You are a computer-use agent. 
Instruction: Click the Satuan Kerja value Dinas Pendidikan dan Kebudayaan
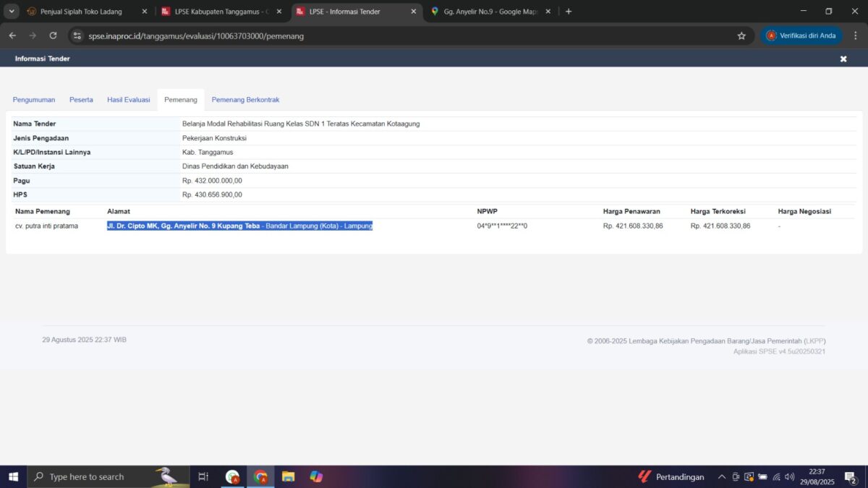coord(235,166)
